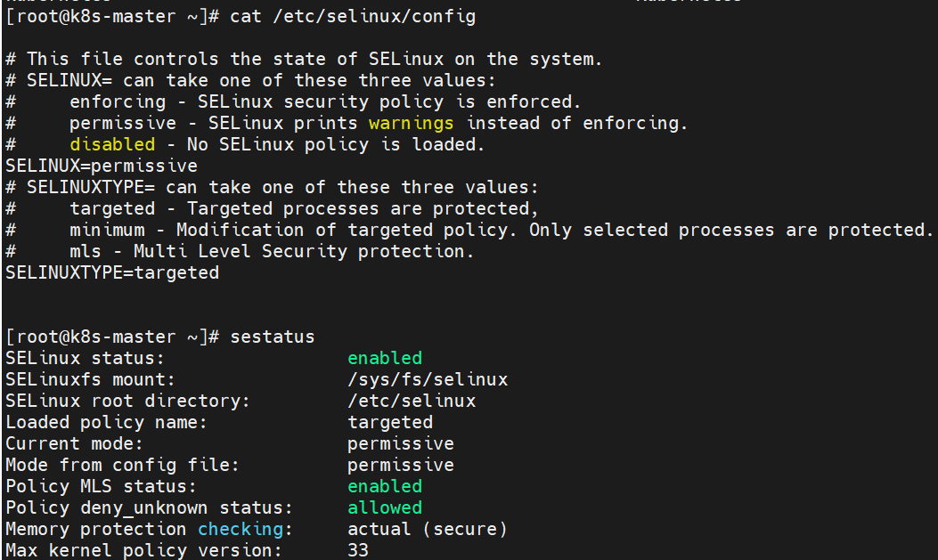
Task: Click the 'targeted' loaded policy name value
Action: (390, 422)
